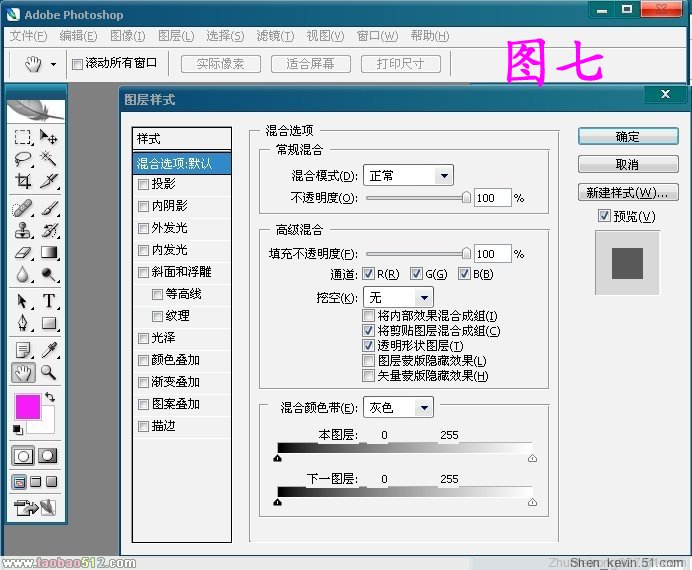The height and width of the screenshot is (570, 692).
Task: Select the Dodge tool
Action: 49,274
